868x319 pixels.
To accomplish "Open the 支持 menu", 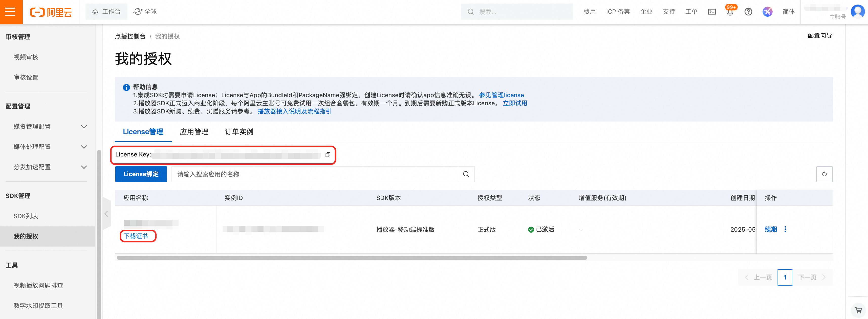I will coord(669,12).
